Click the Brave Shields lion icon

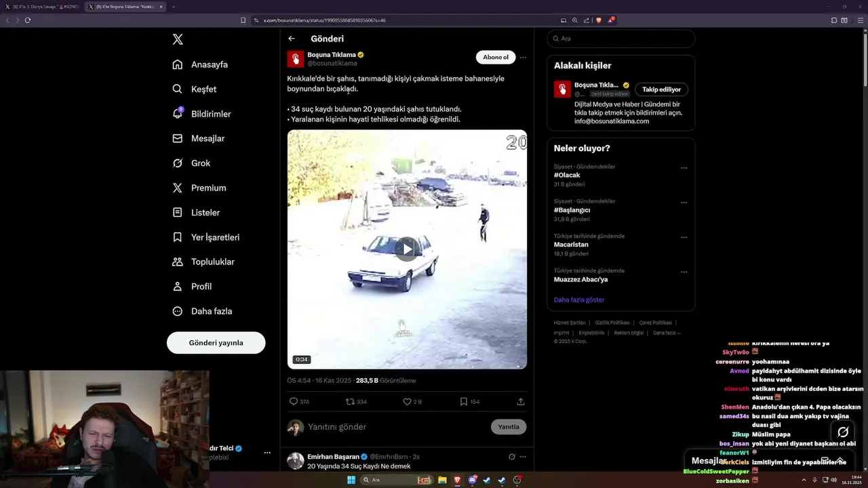(x=598, y=20)
